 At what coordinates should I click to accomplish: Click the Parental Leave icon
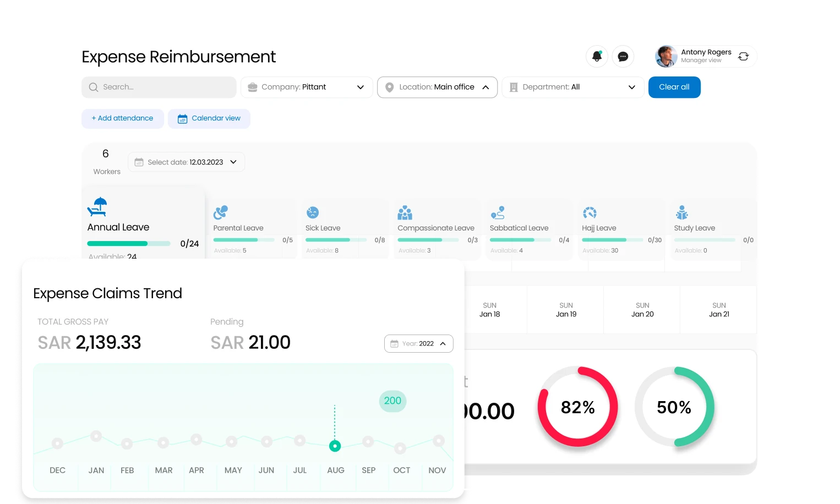click(x=221, y=213)
